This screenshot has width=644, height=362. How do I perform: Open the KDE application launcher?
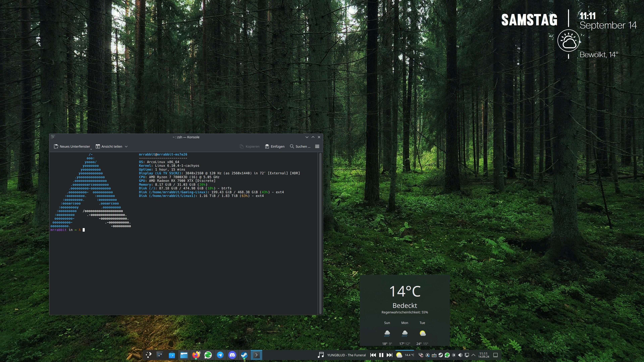coord(148,355)
